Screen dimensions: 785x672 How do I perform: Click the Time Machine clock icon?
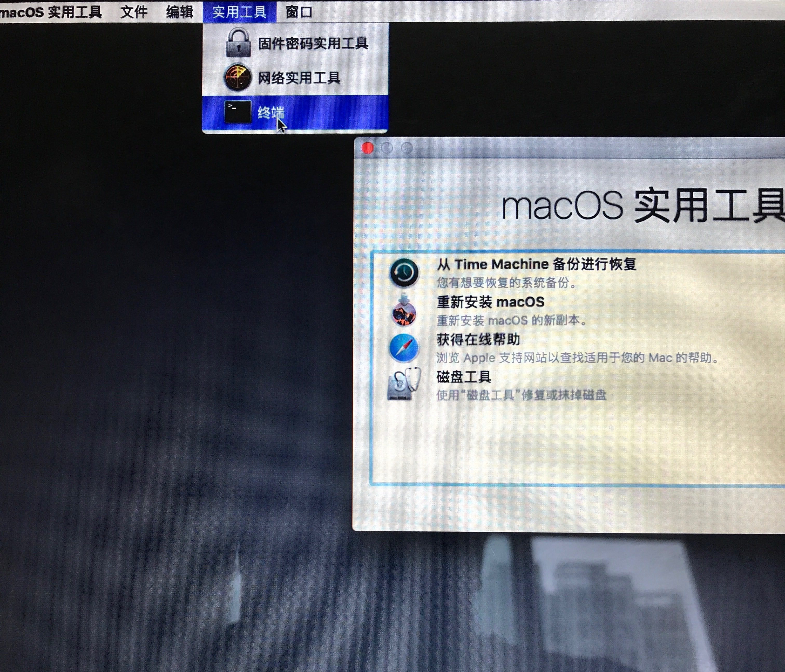click(x=404, y=272)
